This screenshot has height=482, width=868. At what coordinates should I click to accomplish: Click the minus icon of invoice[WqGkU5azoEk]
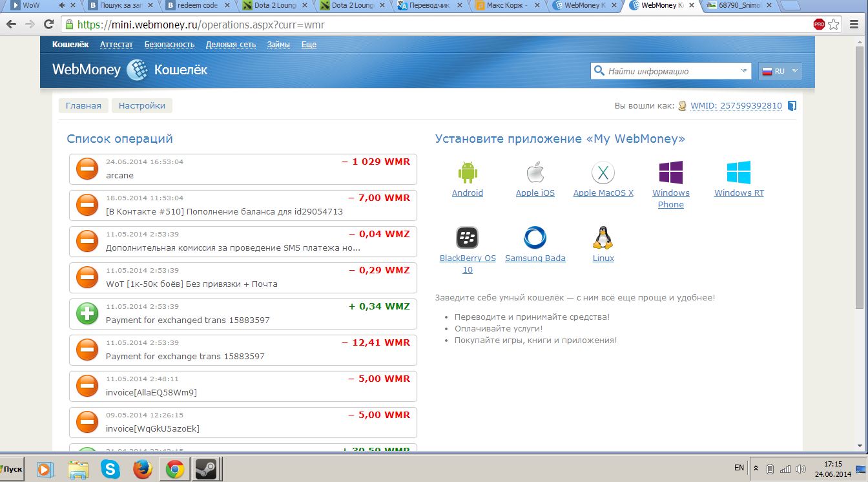(x=87, y=422)
